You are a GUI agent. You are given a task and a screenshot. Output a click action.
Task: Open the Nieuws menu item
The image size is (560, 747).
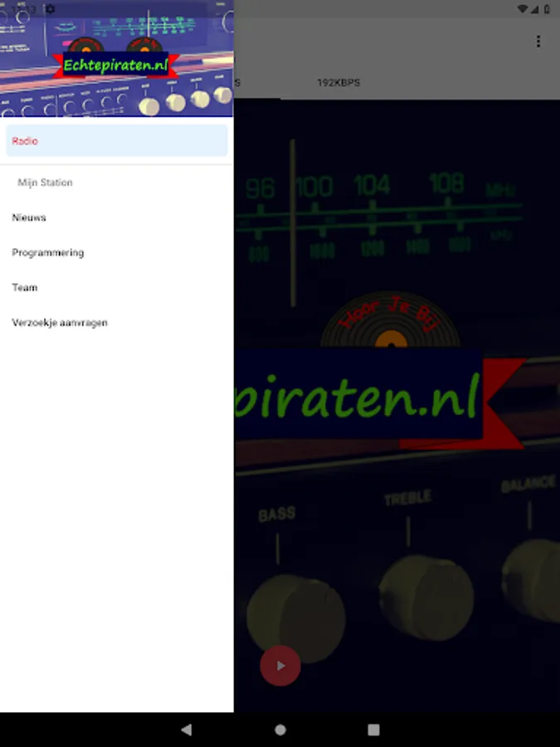pyautogui.click(x=117, y=217)
